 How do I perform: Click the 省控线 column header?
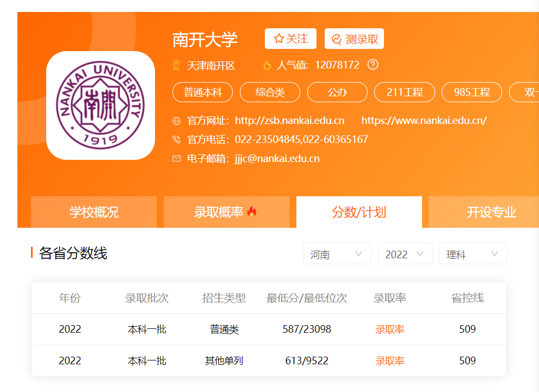tap(467, 298)
